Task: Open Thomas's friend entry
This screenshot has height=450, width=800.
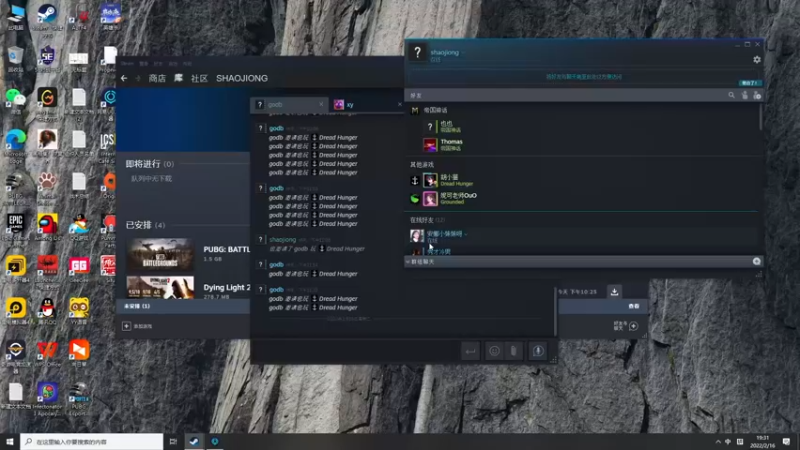Action: [x=451, y=144]
